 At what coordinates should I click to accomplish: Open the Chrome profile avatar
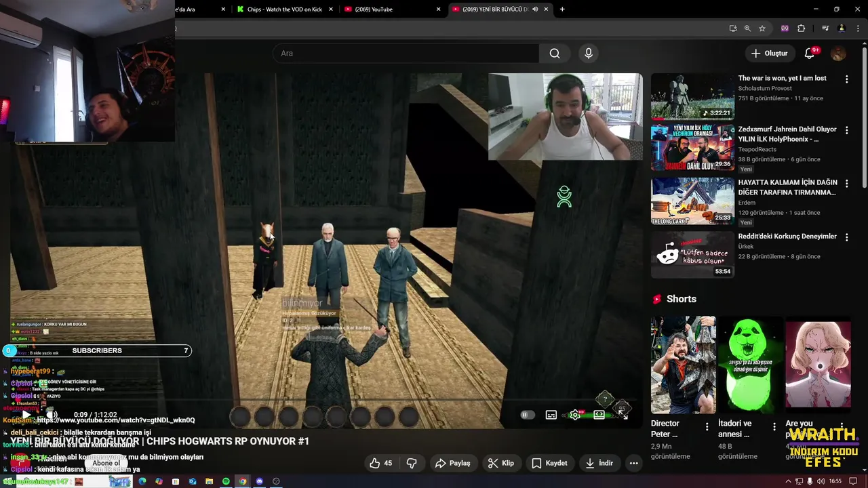click(x=842, y=28)
